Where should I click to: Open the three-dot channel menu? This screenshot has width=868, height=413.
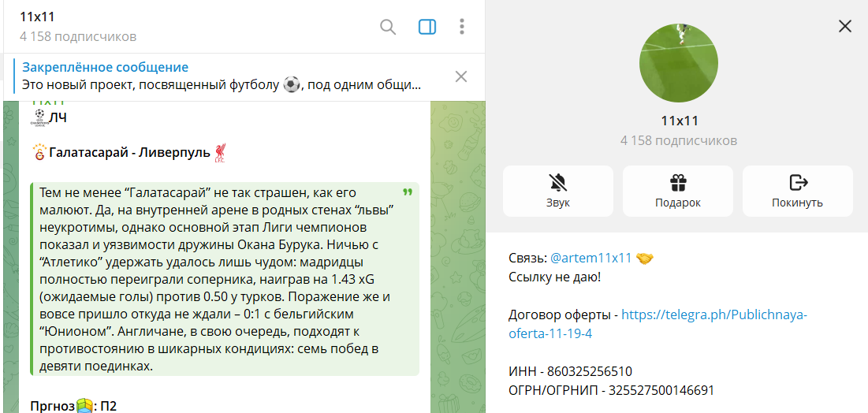tap(462, 27)
